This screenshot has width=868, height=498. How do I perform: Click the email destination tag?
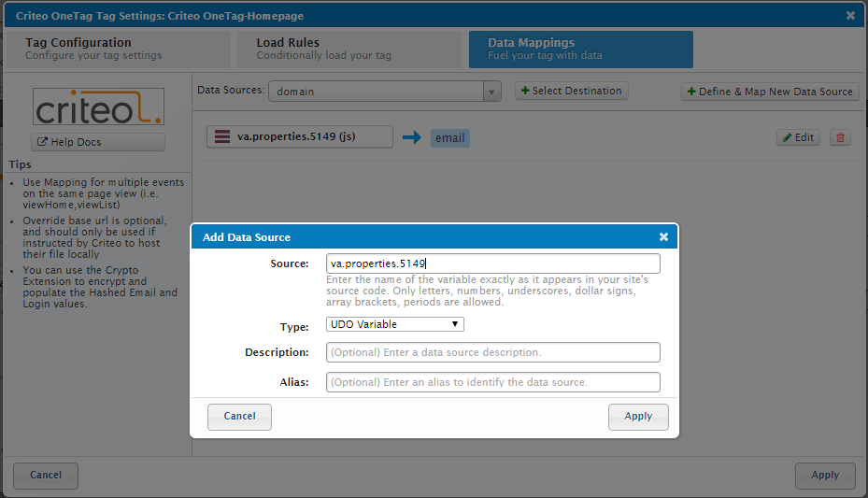(450, 137)
